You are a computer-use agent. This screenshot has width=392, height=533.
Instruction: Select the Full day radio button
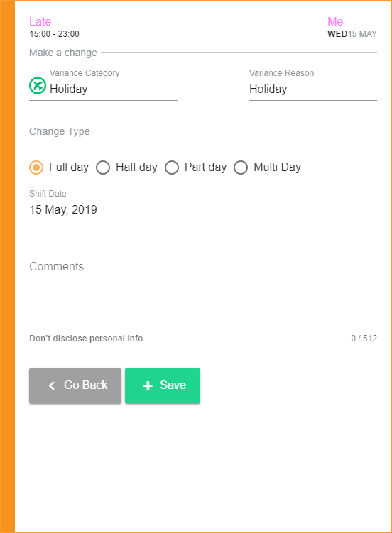(x=36, y=167)
